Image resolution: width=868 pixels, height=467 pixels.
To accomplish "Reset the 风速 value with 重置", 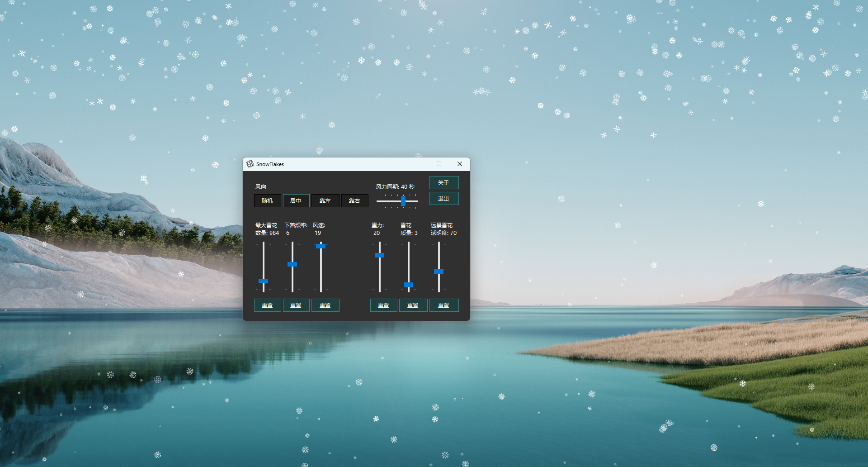I will [325, 305].
